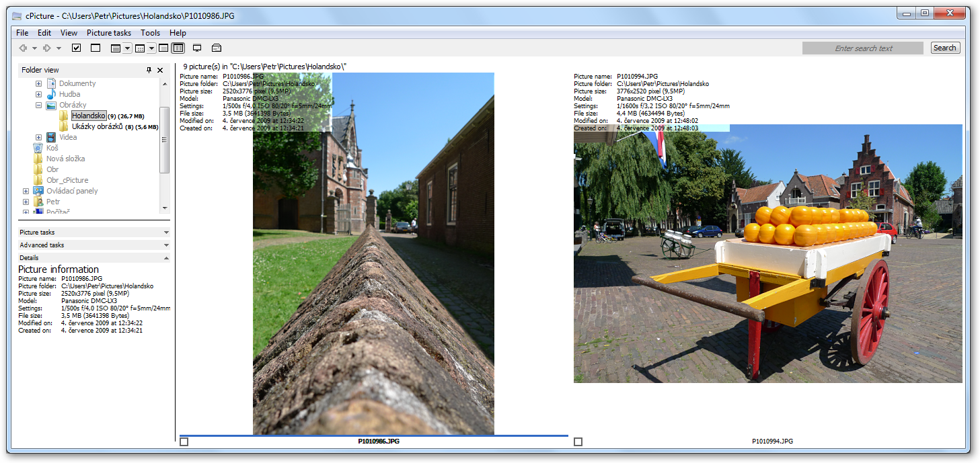The width and height of the screenshot is (980, 463).
Task: Click the Back navigation arrow
Action: (x=23, y=48)
